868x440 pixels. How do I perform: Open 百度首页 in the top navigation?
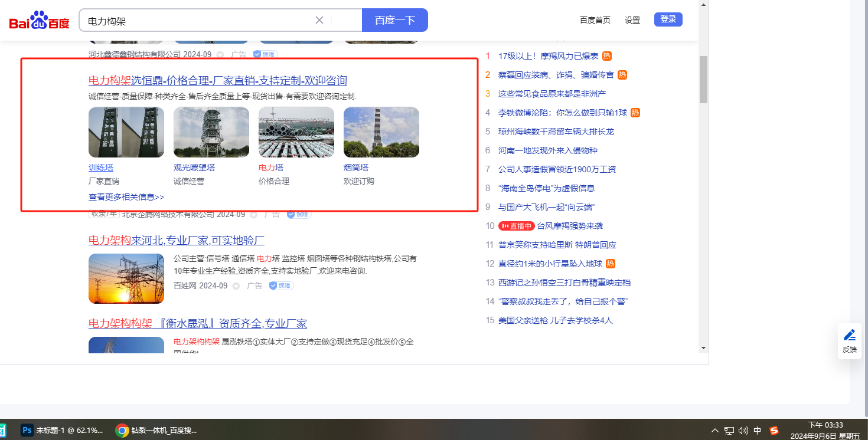[x=595, y=20]
